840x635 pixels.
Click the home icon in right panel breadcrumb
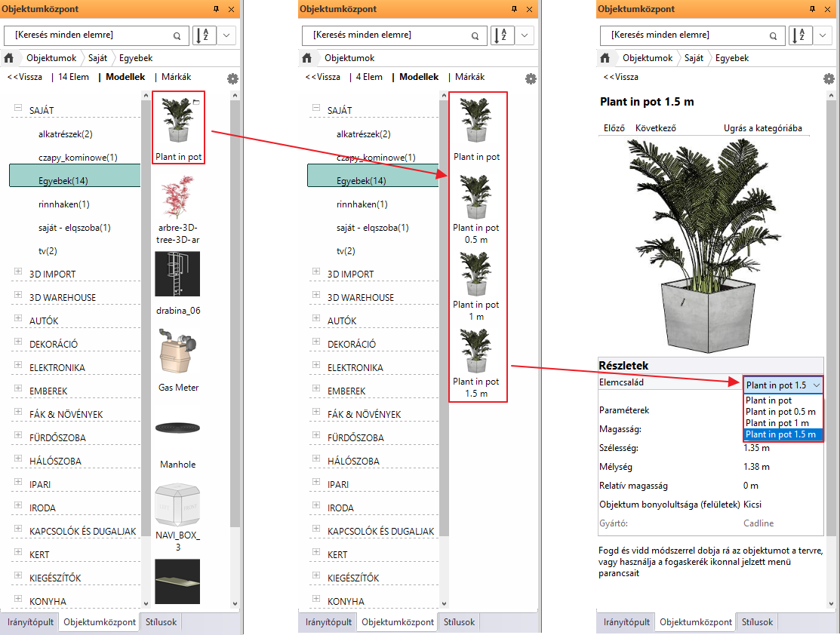605,58
